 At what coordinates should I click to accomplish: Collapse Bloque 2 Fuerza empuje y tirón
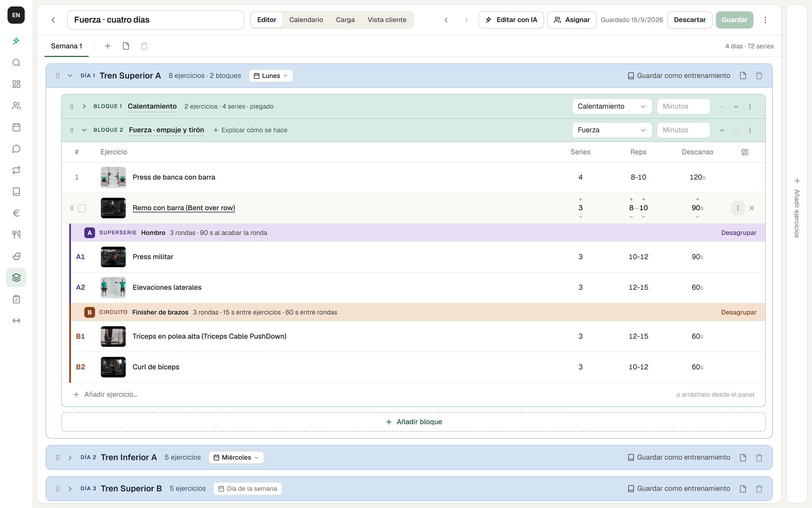tap(84, 130)
